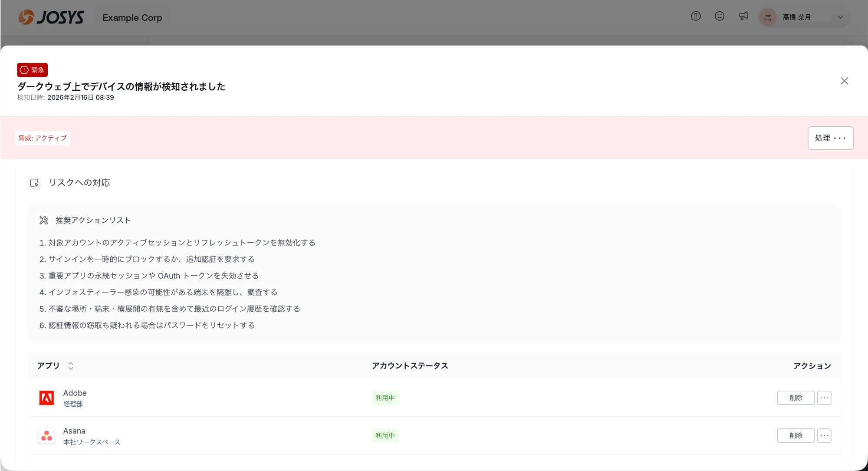868x471 pixels.
Task: Click the アクション column header
Action: pos(812,366)
